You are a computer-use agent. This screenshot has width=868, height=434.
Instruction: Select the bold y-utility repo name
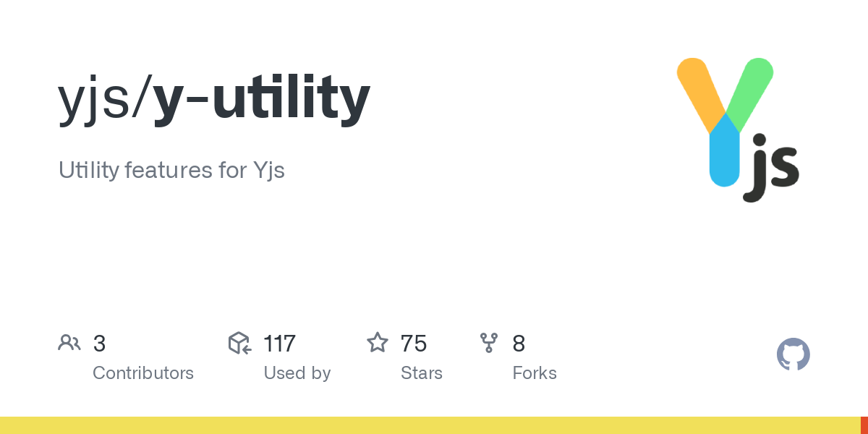click(x=262, y=99)
